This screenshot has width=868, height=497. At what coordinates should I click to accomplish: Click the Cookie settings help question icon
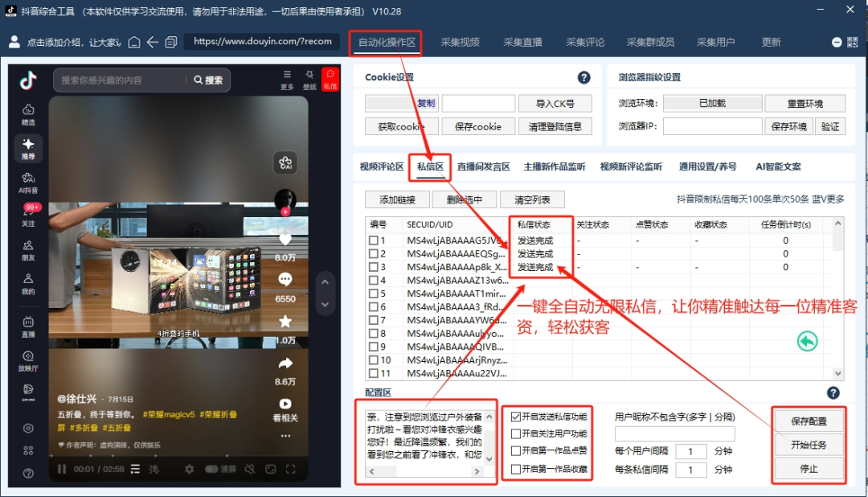click(583, 77)
